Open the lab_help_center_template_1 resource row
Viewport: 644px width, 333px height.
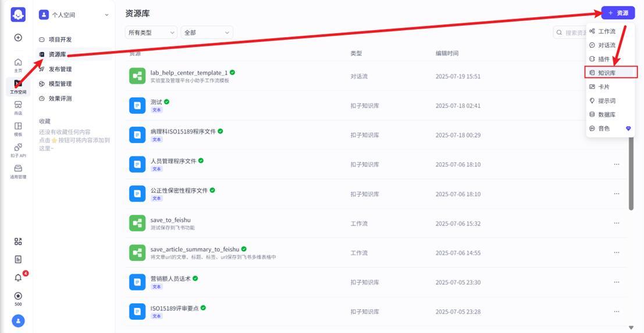tap(188, 73)
